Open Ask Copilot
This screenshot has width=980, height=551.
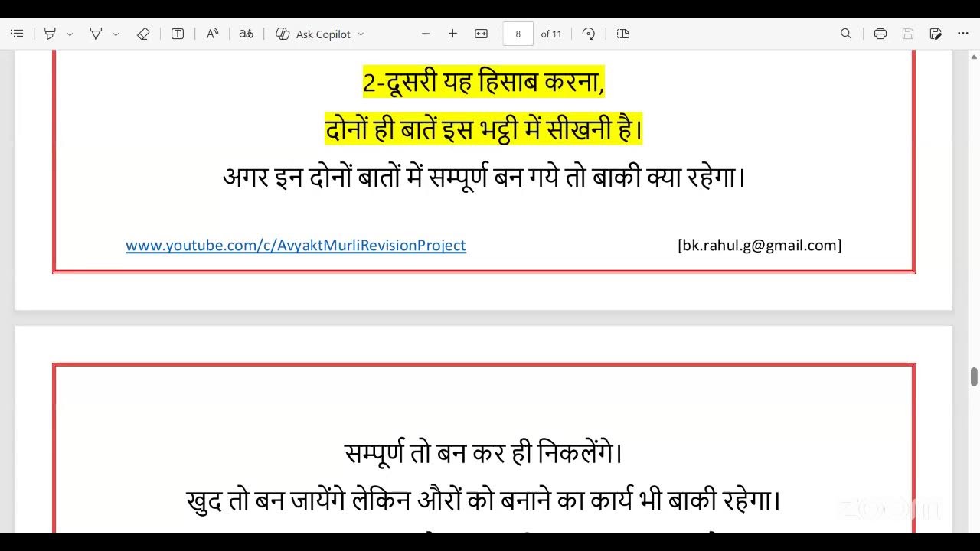(x=314, y=34)
